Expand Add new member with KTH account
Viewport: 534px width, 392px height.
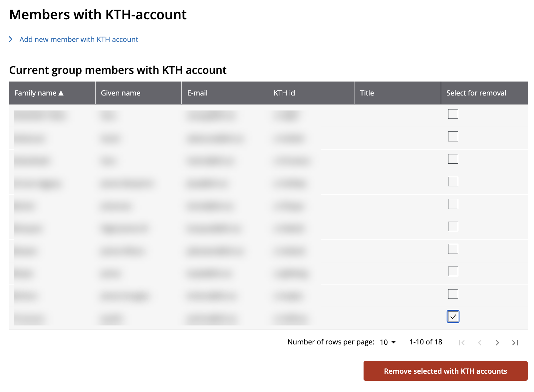point(79,39)
